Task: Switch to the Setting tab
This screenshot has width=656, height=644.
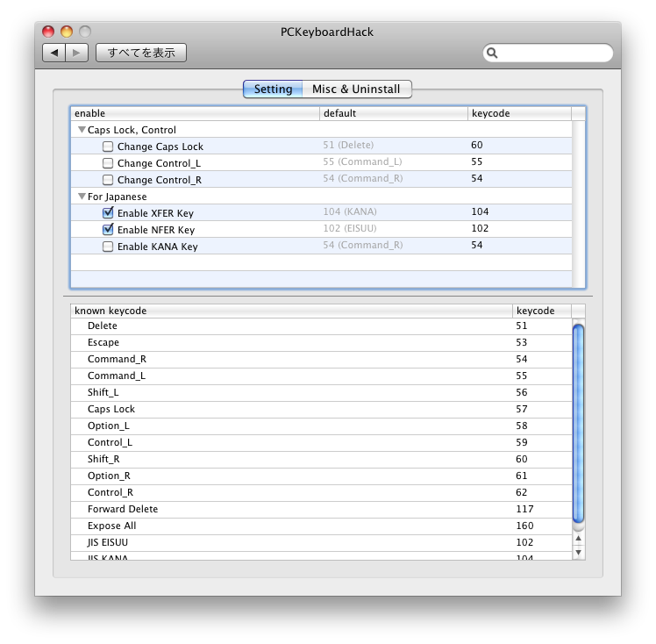Action: point(273,89)
